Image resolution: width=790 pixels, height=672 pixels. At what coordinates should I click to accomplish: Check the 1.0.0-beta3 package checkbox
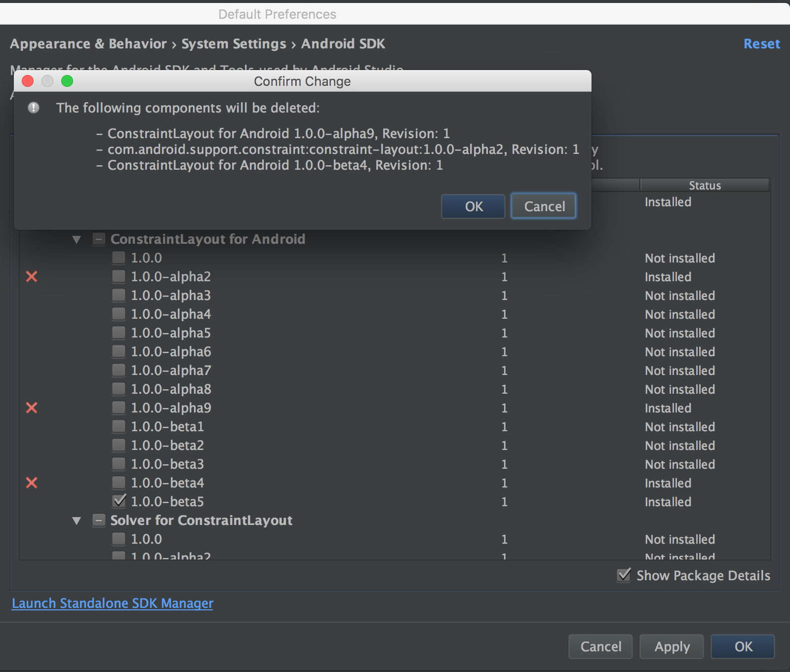[118, 464]
